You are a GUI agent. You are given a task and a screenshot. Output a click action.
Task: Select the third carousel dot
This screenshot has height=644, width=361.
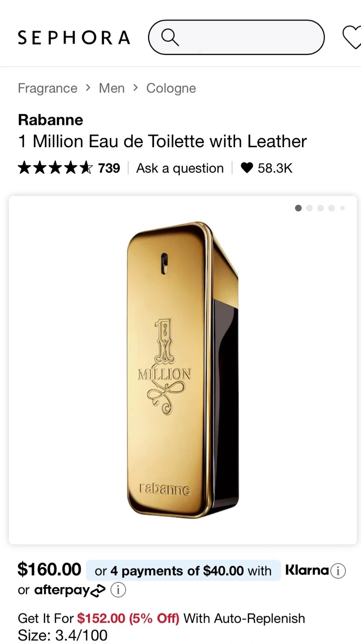tap(320, 208)
